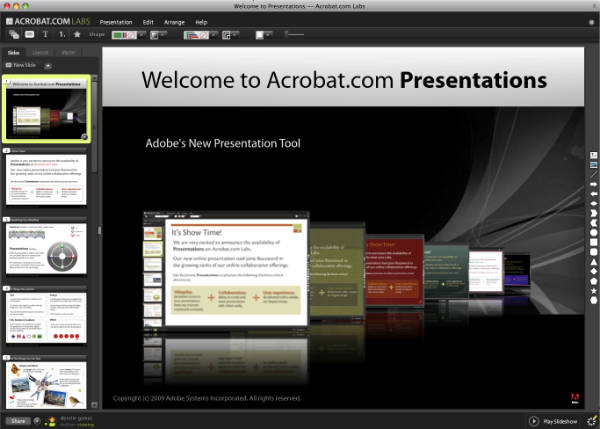
Task: Click the copyright text on the slide
Action: pos(207,398)
